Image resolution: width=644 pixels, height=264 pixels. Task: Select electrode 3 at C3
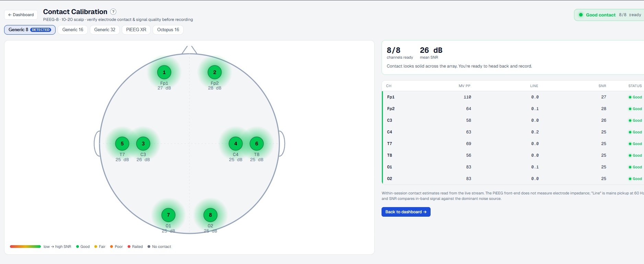(143, 144)
